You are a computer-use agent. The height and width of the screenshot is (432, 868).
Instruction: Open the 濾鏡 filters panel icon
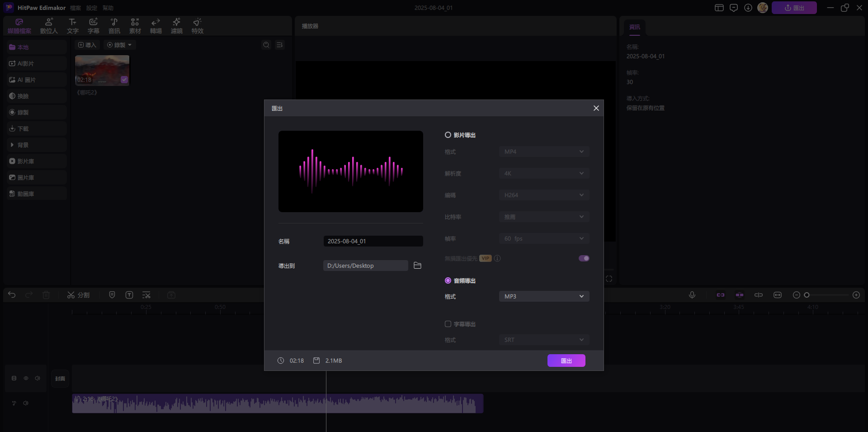click(176, 26)
